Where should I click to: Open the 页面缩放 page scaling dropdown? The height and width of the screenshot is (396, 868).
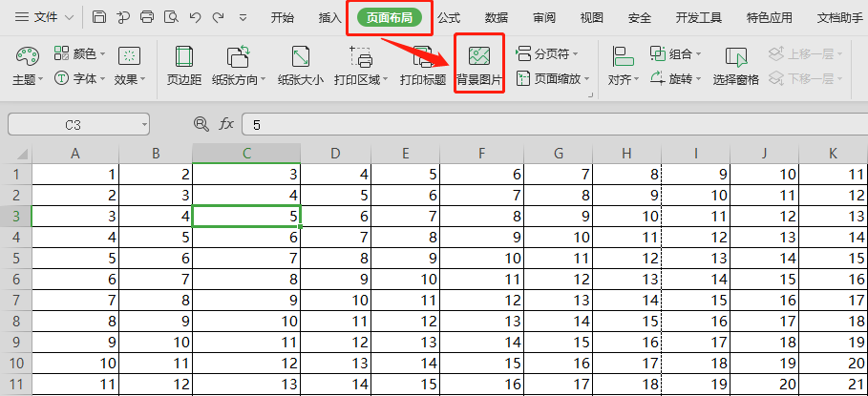(553, 78)
